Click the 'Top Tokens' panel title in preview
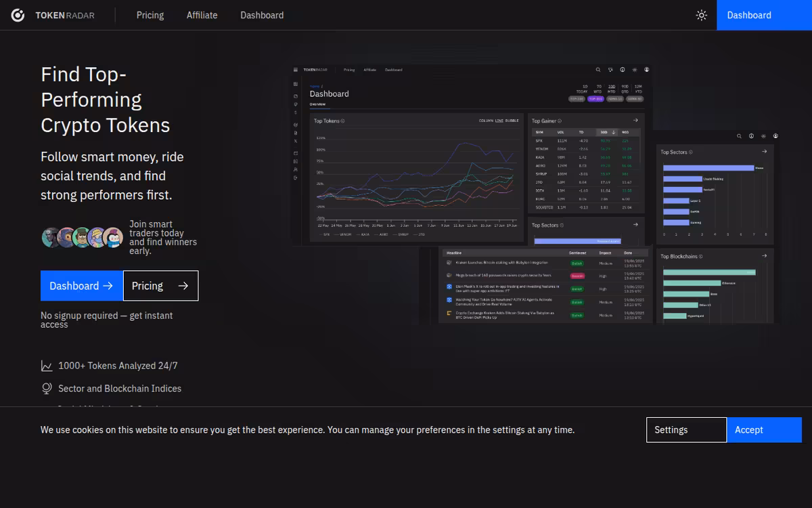Viewport: 812px width, 508px height. click(x=326, y=121)
